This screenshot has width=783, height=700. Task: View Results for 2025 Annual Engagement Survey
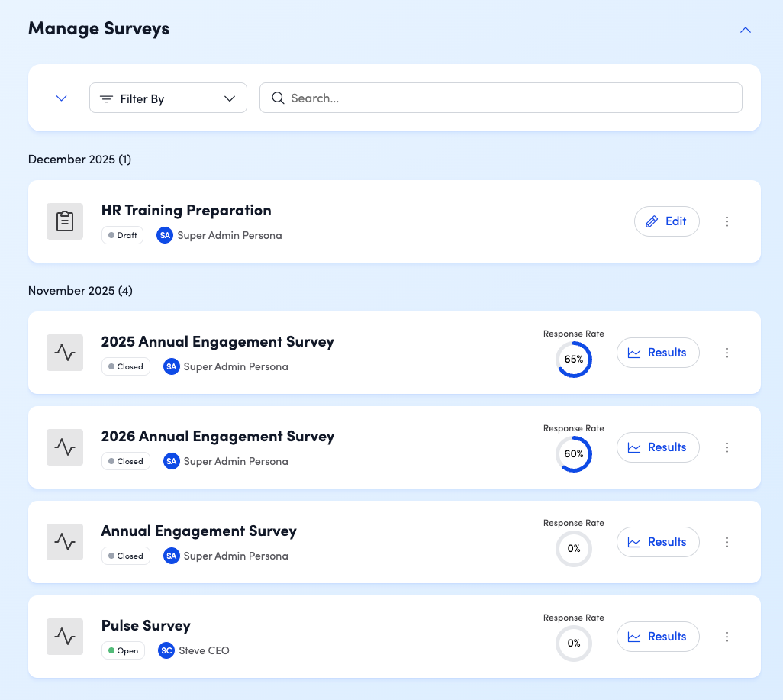[x=657, y=353]
